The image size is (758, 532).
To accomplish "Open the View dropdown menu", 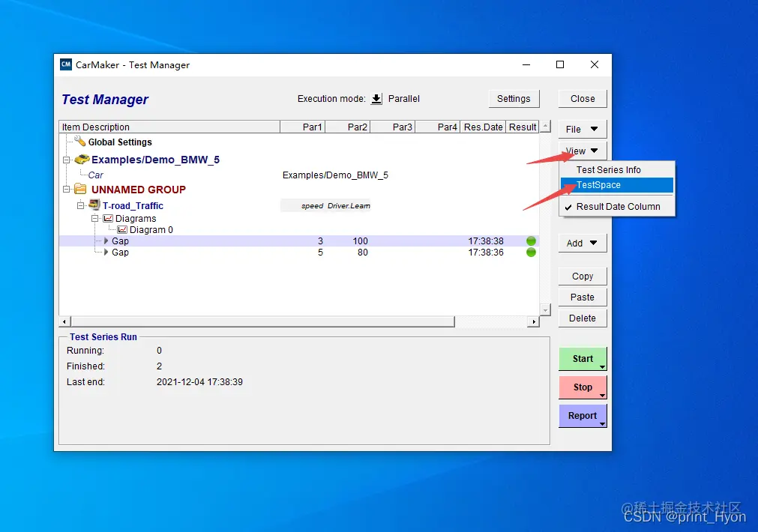I will point(582,151).
